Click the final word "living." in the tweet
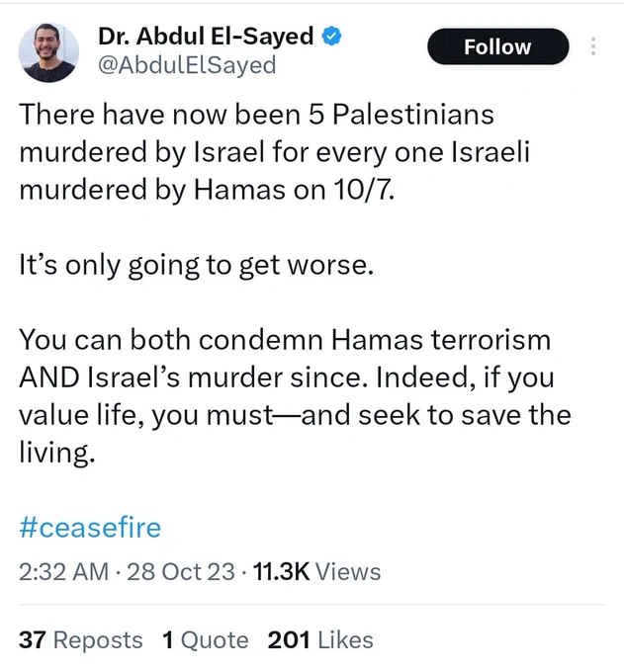The height and width of the screenshot is (672, 624). click(x=56, y=453)
